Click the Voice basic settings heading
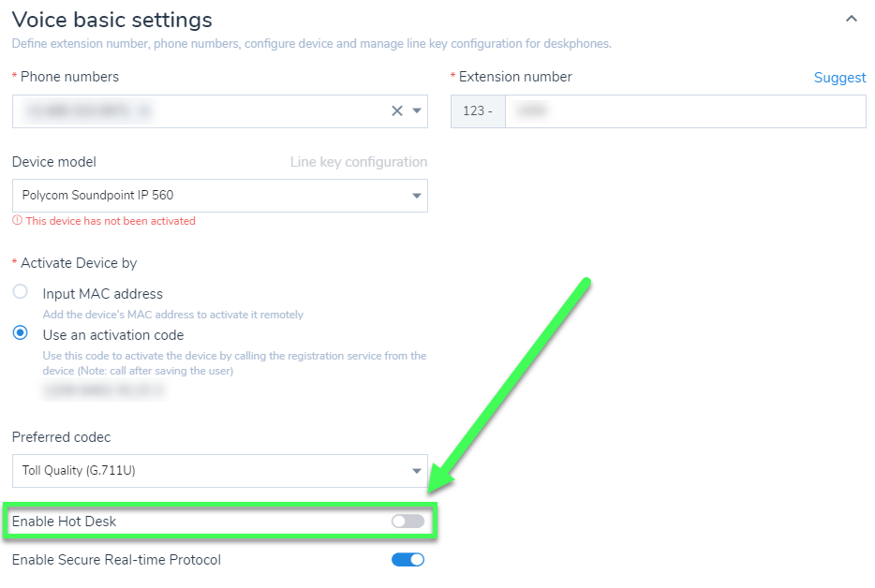The width and height of the screenshot is (875, 588). coord(111,19)
